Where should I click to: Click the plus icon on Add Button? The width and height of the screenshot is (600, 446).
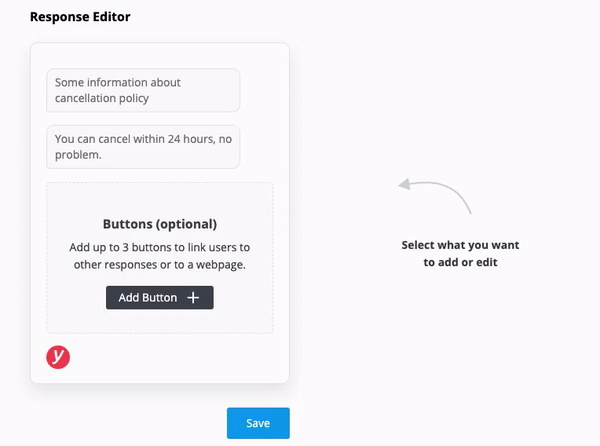(194, 298)
